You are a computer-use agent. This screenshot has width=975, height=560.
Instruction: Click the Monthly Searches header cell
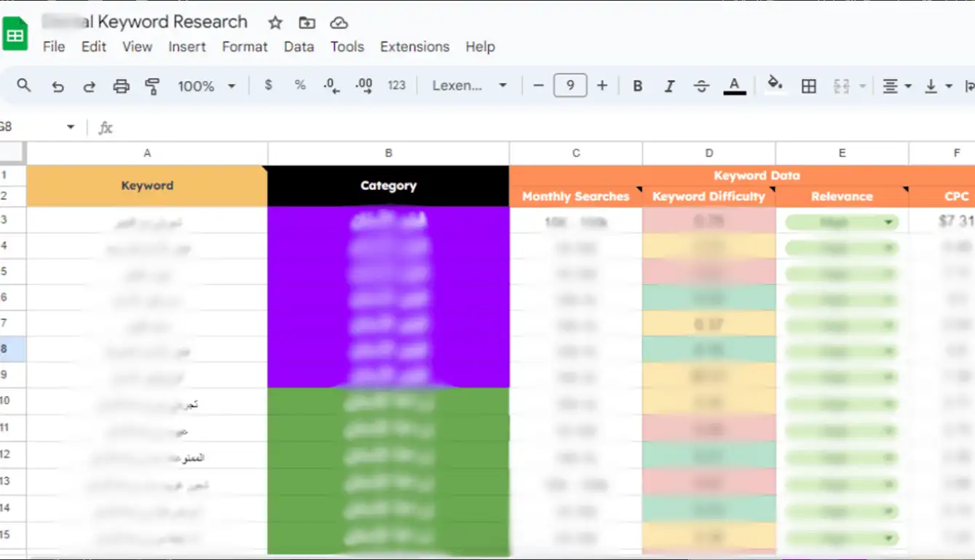pyautogui.click(x=576, y=197)
